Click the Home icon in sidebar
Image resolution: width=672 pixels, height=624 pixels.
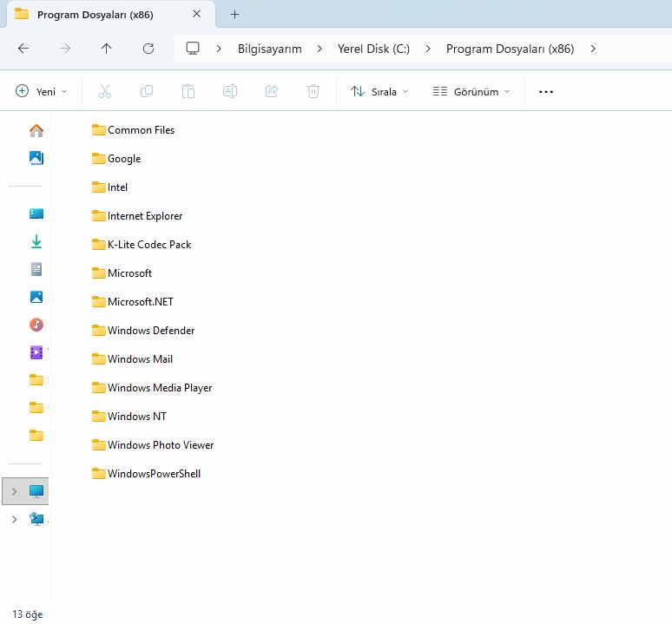coord(36,130)
